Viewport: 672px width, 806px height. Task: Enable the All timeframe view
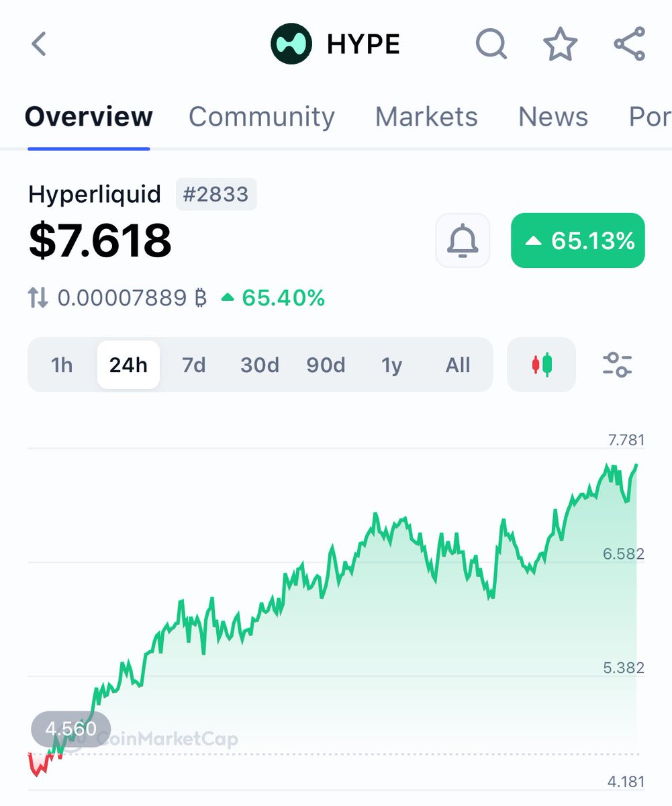[457, 365]
